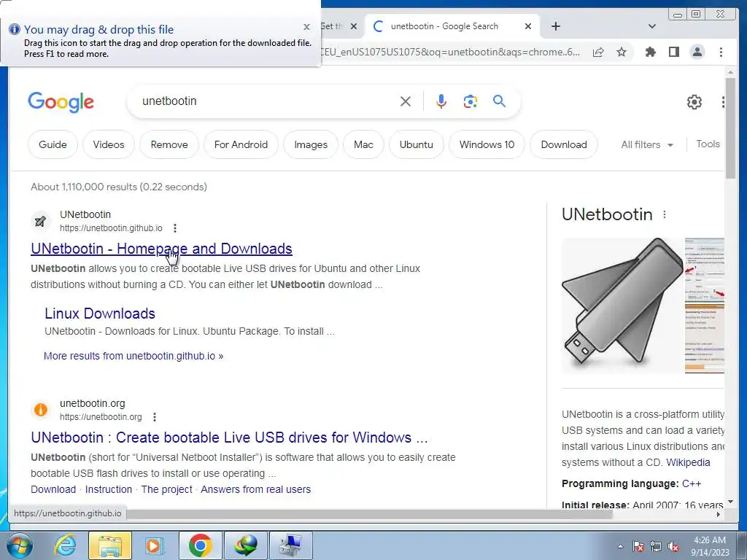Open UNetbootin - Homepage and Downloads link
This screenshot has height=560, width=747.
tap(161, 249)
